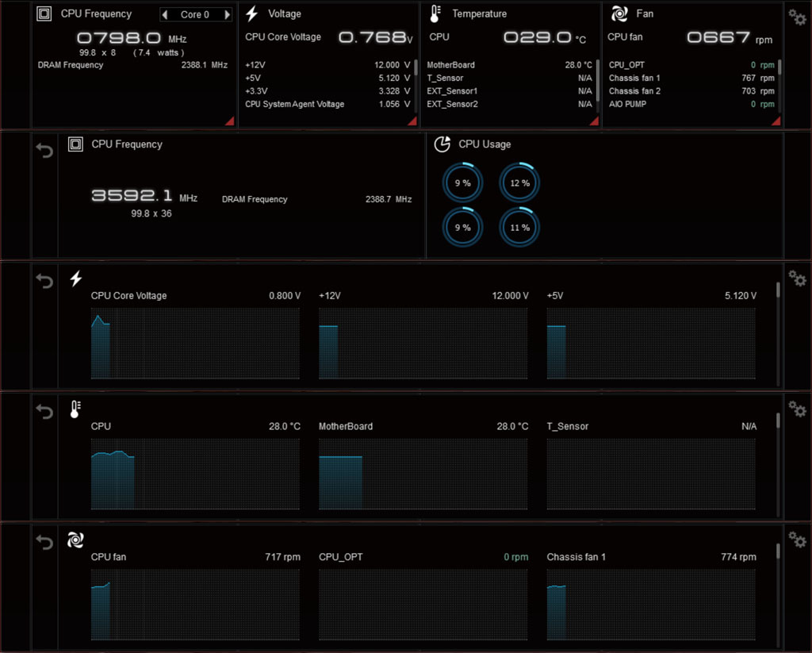Click the empty T_Sensor graph area
The height and width of the screenshot is (653, 812).
click(651, 474)
